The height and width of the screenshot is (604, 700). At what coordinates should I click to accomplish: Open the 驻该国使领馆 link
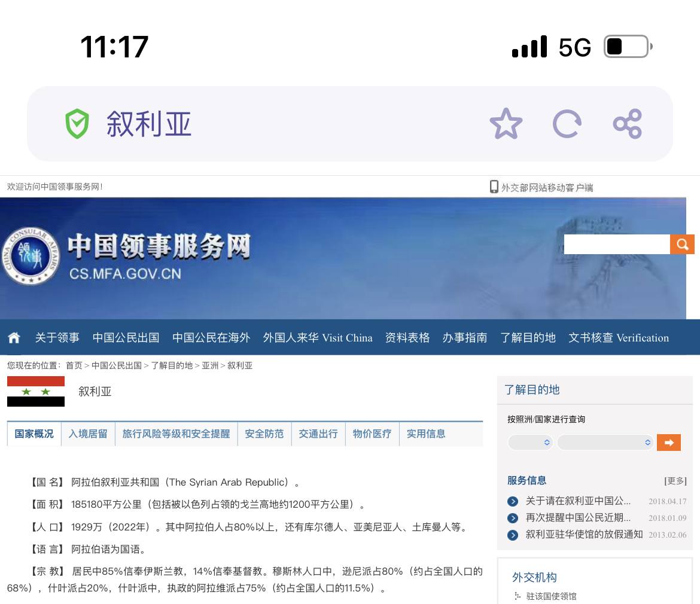point(552,596)
